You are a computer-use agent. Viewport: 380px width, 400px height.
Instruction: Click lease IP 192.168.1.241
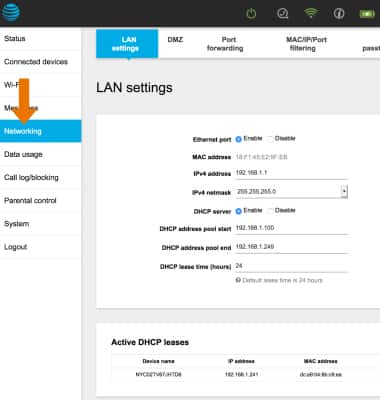pos(242,375)
